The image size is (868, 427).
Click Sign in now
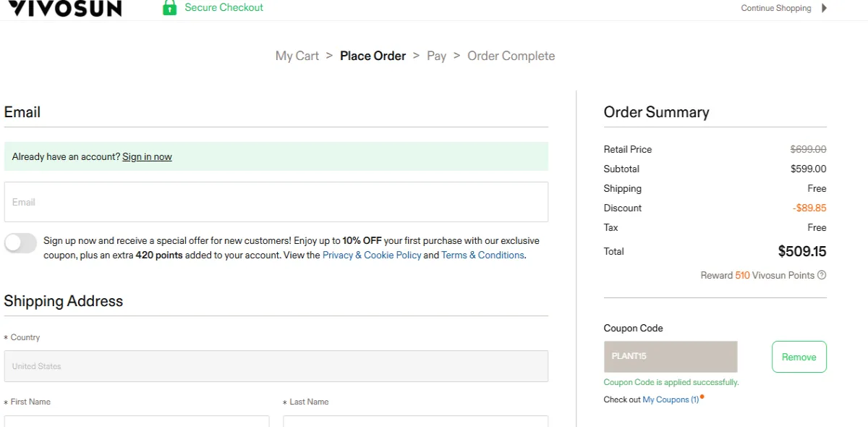[147, 156]
